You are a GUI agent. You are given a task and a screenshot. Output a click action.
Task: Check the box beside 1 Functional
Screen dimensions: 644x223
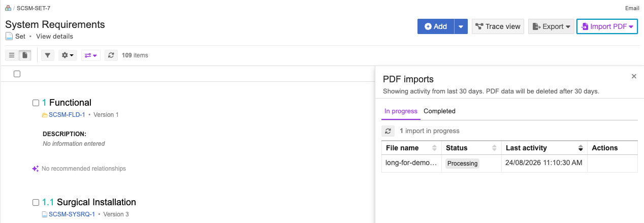[36, 103]
